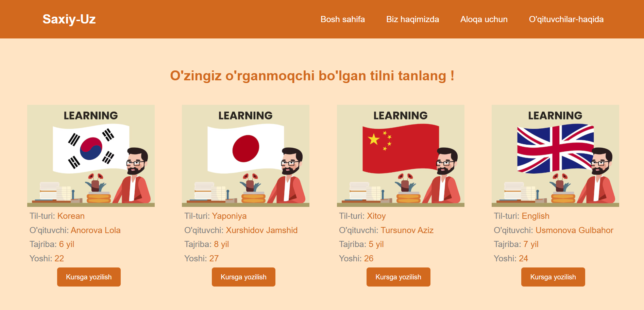This screenshot has height=310, width=644.
Task: Select the Japanese flag learning image
Action: [x=245, y=156]
